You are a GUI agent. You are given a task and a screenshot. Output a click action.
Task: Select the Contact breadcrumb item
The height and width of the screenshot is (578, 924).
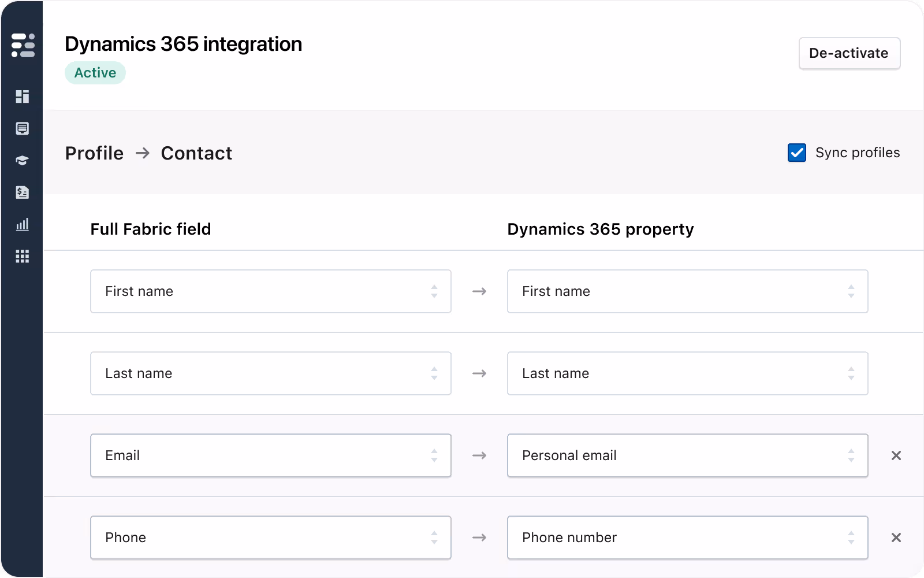[x=196, y=153]
